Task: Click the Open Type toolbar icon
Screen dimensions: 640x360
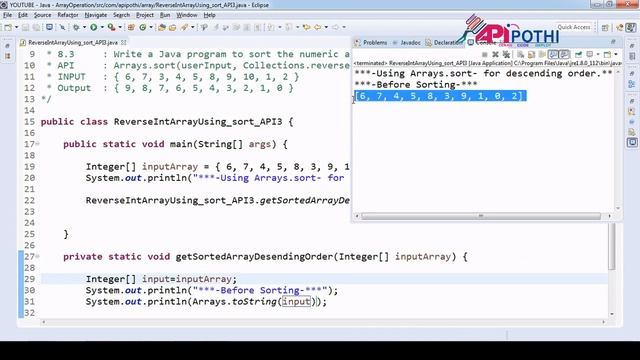Action: coord(162,27)
